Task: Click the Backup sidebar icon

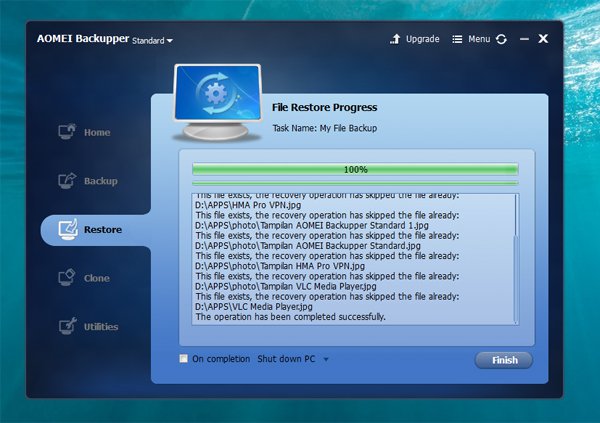Action: [67, 180]
